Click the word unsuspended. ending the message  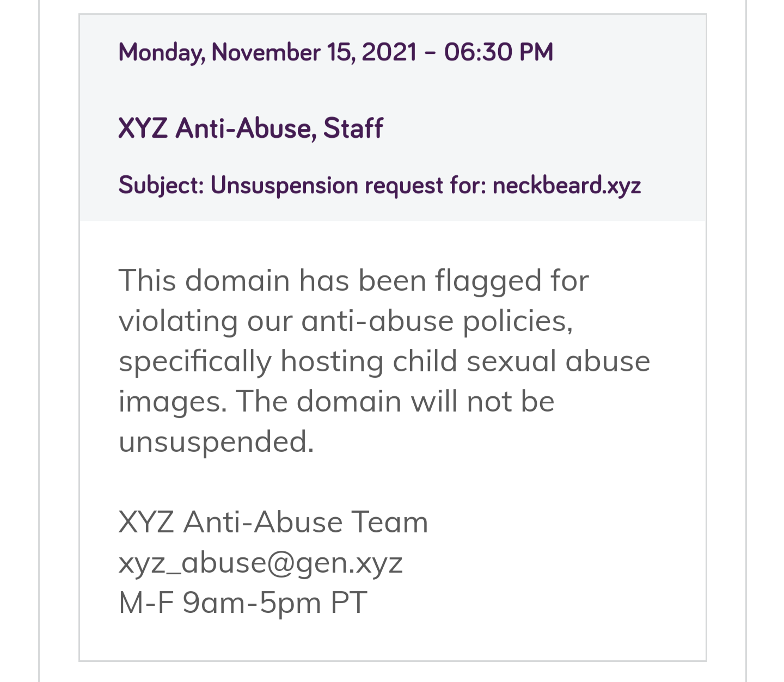[216, 442]
